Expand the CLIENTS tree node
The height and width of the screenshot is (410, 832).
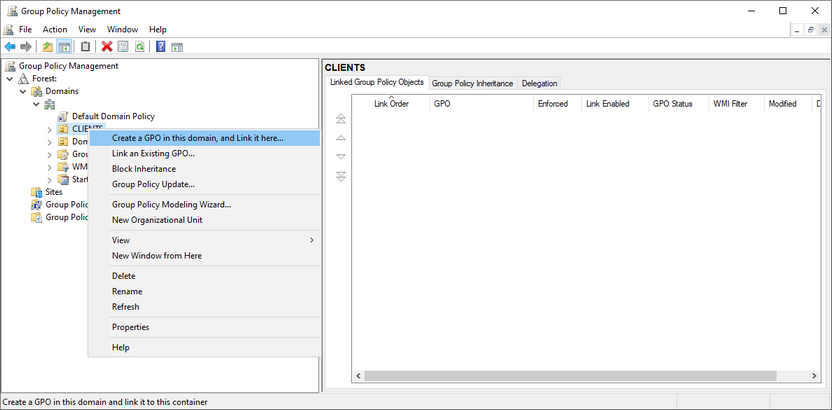(x=49, y=129)
